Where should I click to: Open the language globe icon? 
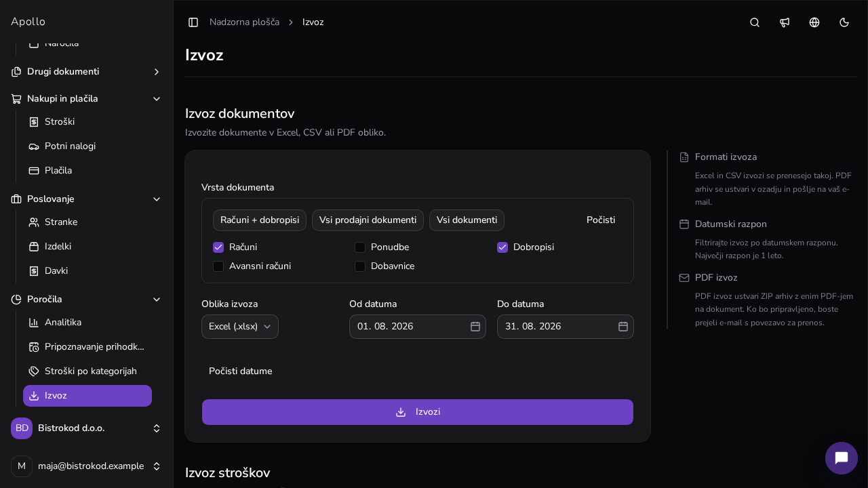point(814,22)
